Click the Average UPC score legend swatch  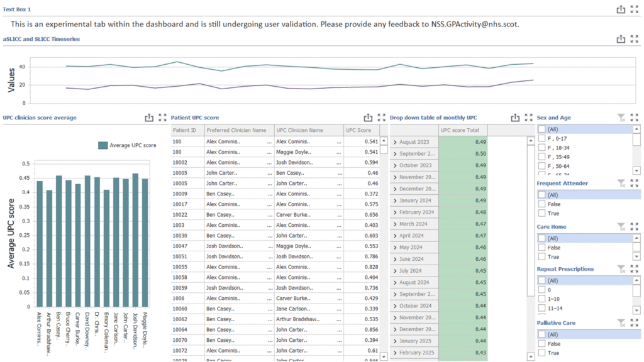(103, 145)
